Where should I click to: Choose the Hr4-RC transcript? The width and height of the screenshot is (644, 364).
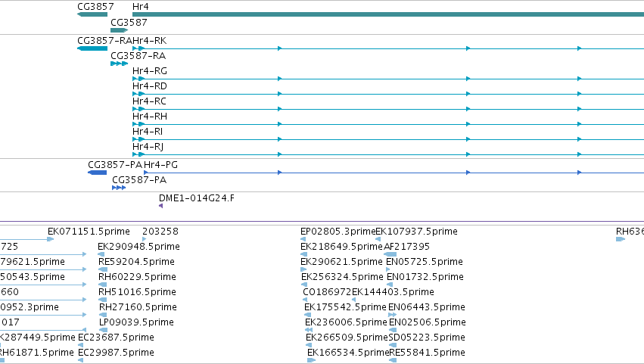click(x=388, y=109)
